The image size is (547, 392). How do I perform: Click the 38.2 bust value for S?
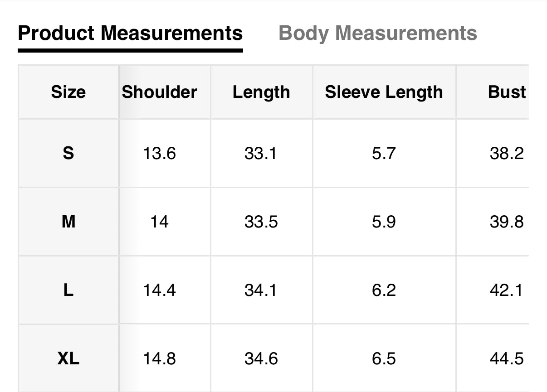507,154
